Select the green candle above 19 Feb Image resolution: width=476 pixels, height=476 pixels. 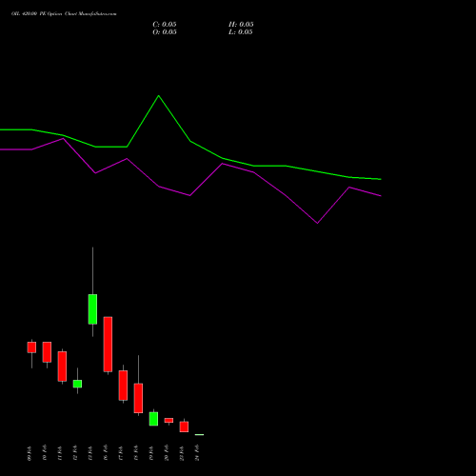coord(153,419)
